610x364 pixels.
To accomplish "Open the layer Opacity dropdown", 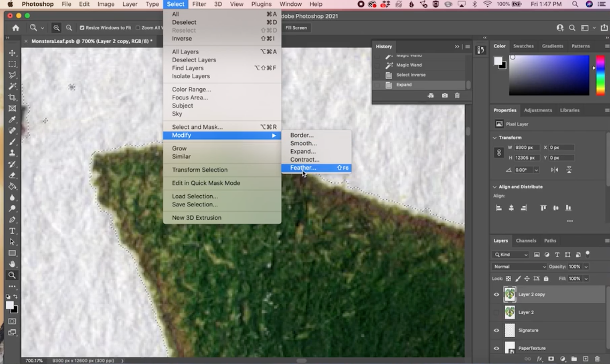I will click(x=586, y=267).
